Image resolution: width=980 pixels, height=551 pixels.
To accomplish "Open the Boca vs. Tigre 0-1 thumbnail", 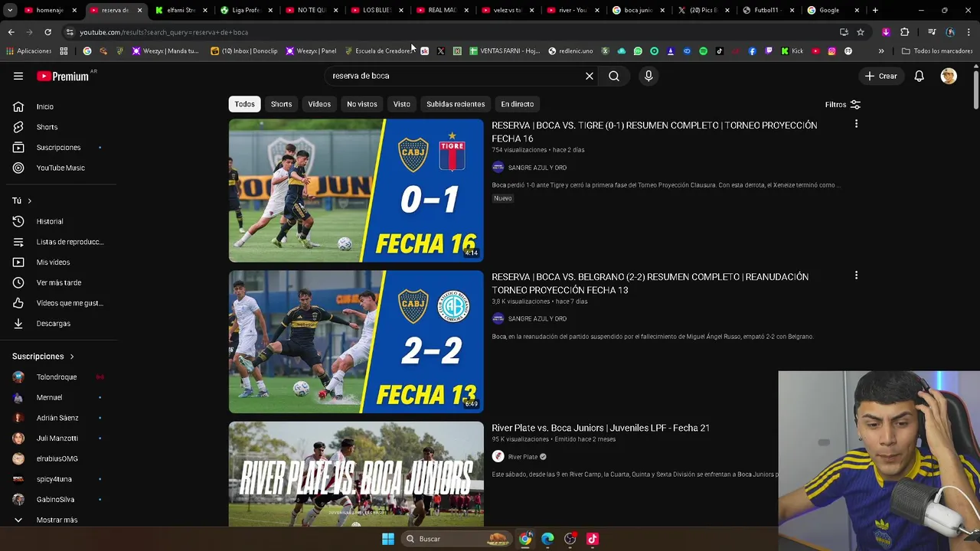I will pos(356,191).
